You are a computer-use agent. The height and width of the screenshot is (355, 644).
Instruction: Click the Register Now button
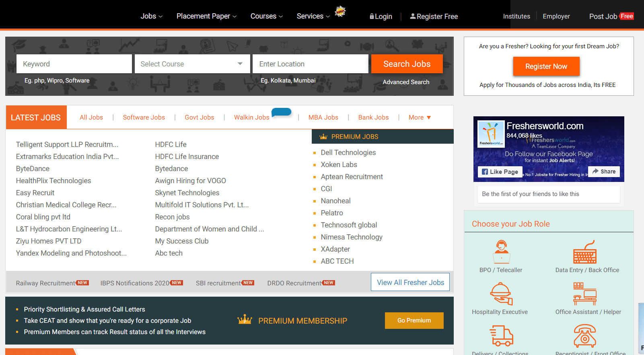tap(546, 66)
